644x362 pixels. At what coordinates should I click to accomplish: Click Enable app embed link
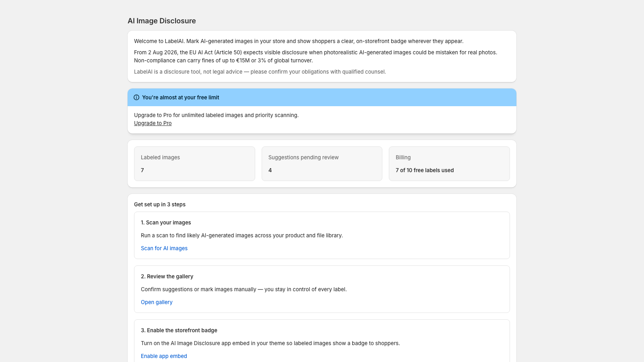[x=164, y=356]
